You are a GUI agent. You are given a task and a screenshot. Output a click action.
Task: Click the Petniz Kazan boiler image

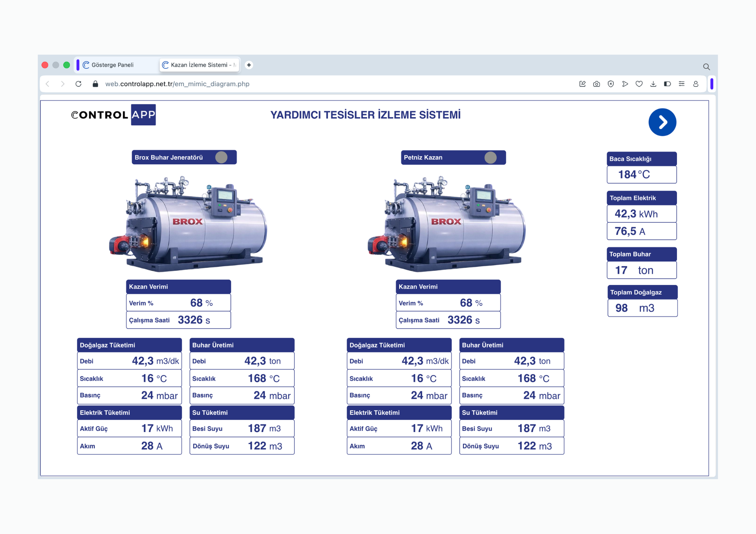pyautogui.click(x=447, y=224)
